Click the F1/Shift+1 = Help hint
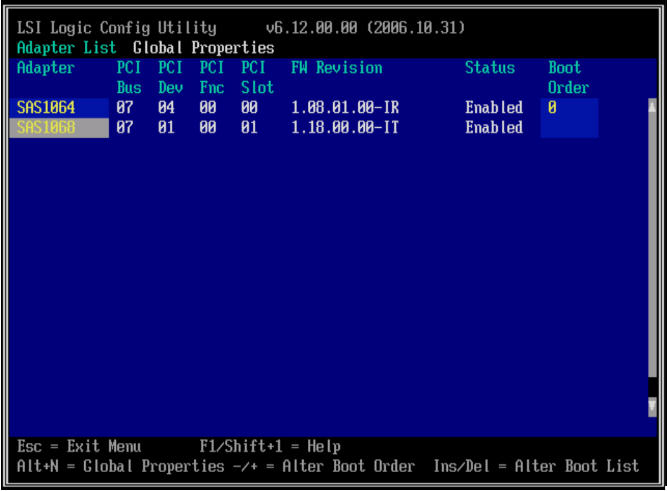The image size is (667, 491). point(270,447)
